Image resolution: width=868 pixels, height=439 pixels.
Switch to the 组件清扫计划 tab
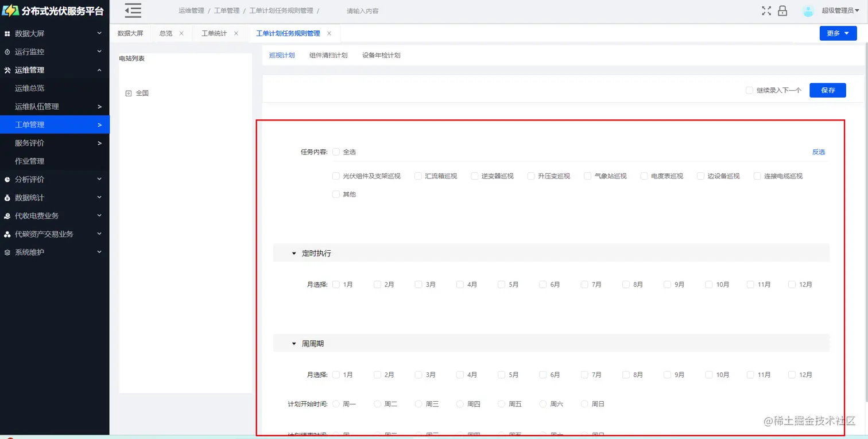pyautogui.click(x=328, y=55)
